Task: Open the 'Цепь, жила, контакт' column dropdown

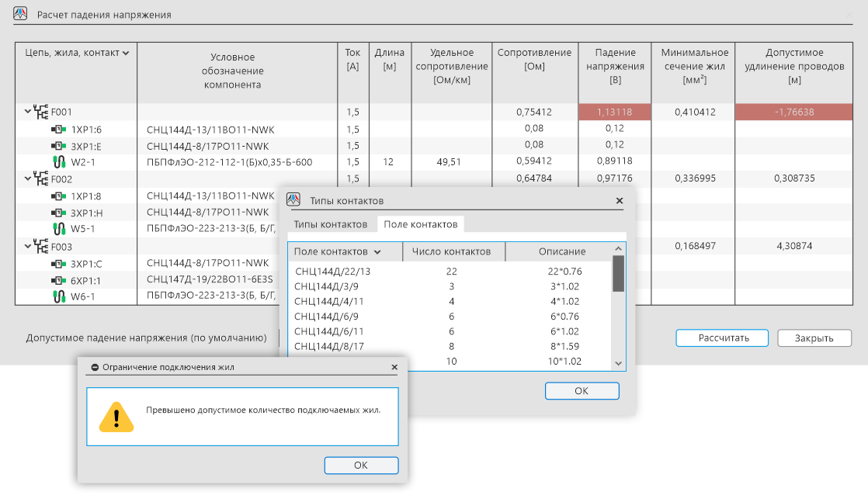Action: 126,53
